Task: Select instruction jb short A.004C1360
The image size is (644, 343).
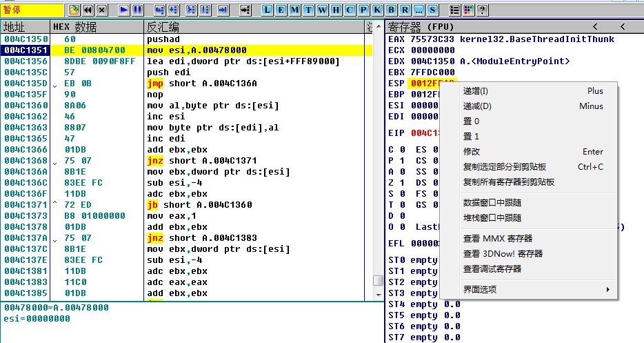Action: (x=199, y=205)
